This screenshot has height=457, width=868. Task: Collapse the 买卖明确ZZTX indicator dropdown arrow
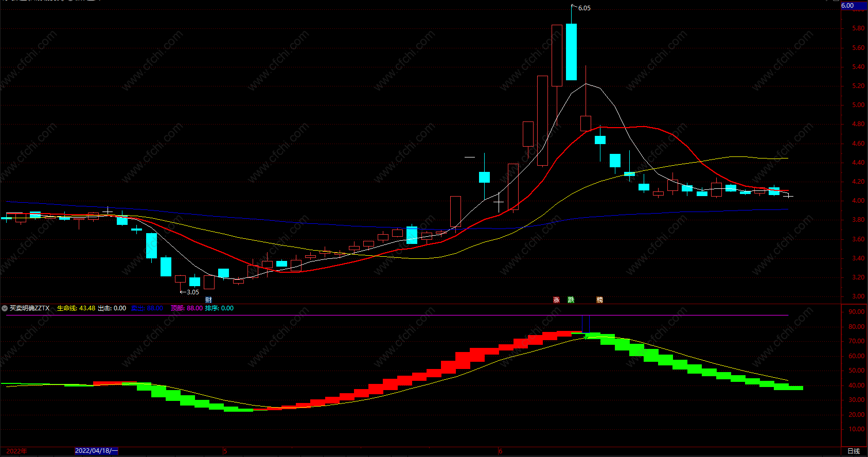(5, 308)
